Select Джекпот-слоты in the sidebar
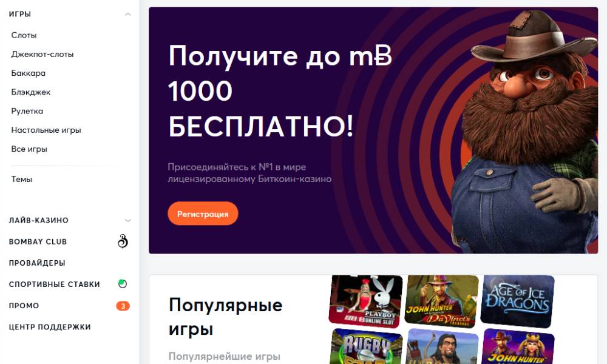 (42, 54)
